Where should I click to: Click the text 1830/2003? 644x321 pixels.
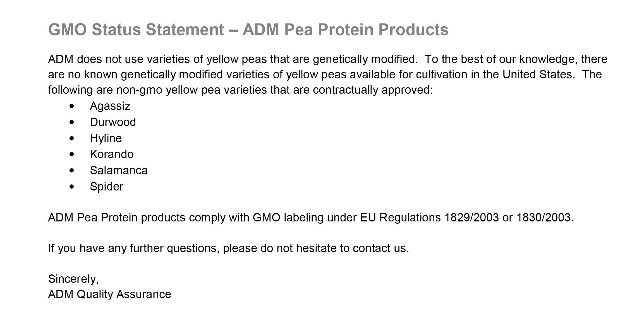click(544, 218)
